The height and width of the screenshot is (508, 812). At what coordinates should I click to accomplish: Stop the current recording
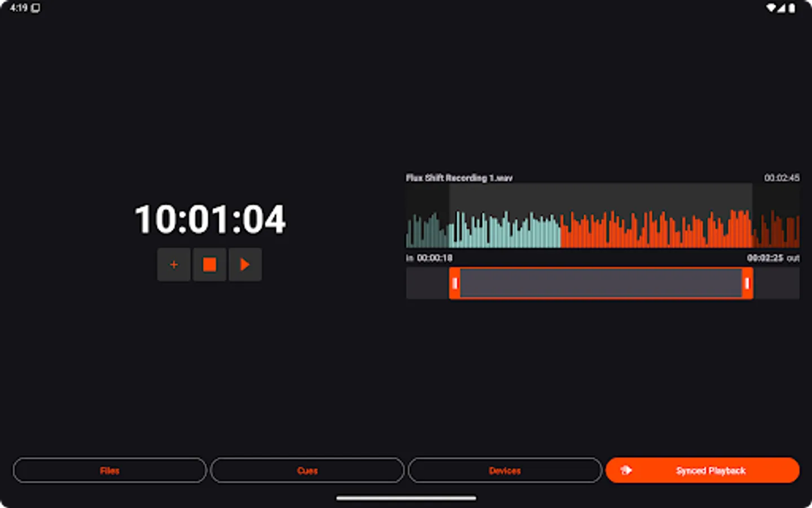[209, 264]
